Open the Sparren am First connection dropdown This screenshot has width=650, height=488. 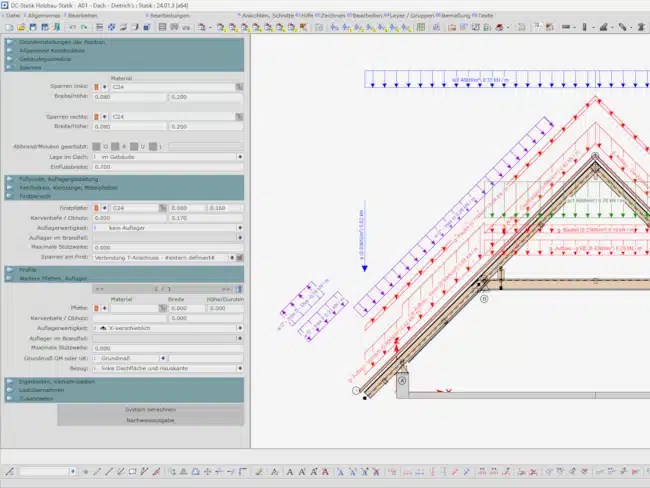click(x=232, y=258)
